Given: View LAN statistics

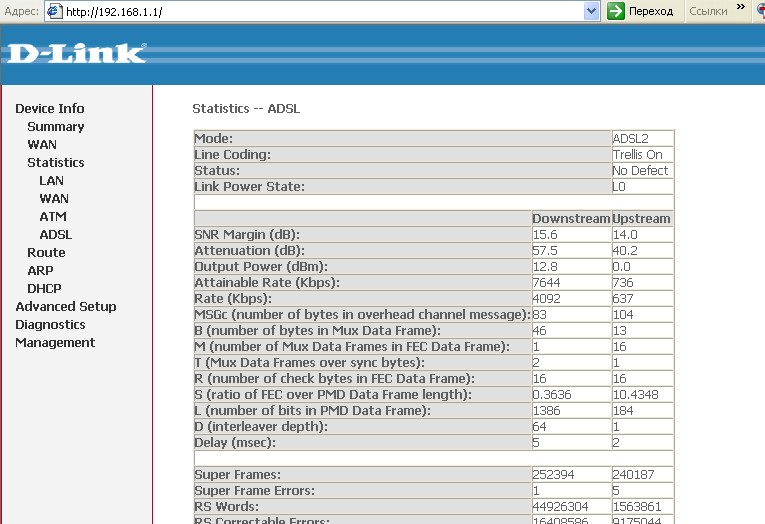Looking at the screenshot, I should tap(51, 181).
